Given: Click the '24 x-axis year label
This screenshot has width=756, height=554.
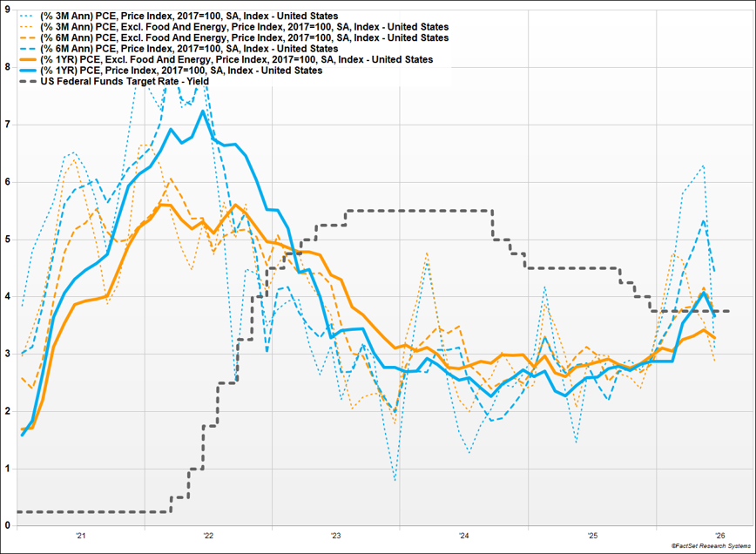Looking at the screenshot, I should tap(464, 536).
